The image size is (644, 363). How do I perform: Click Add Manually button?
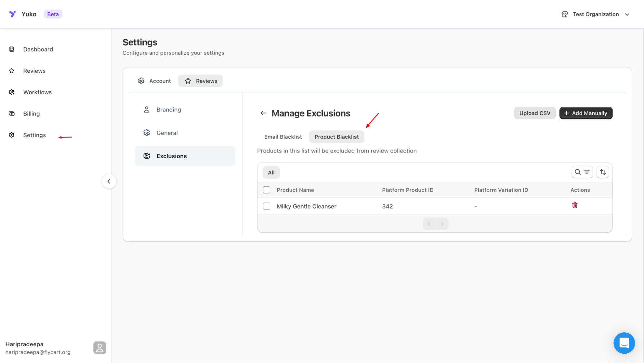pyautogui.click(x=585, y=113)
